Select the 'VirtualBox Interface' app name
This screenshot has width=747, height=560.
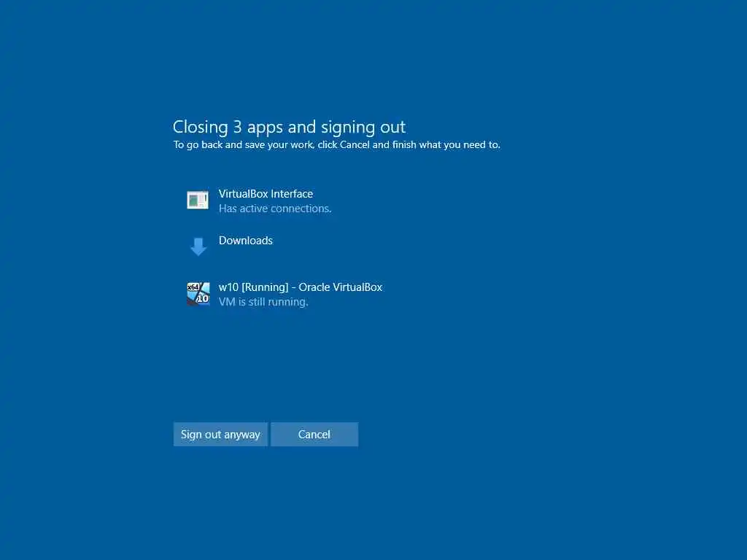[266, 194]
